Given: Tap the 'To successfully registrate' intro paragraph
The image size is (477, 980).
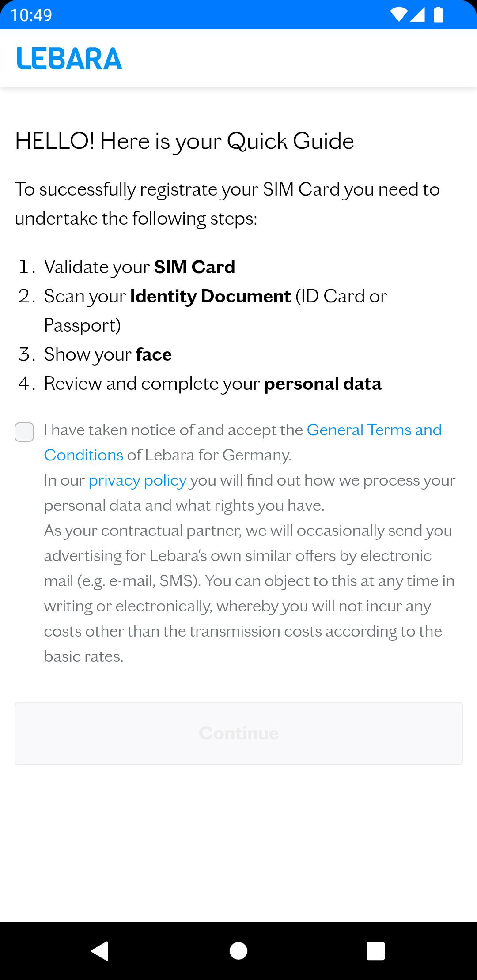Looking at the screenshot, I should 227,204.
